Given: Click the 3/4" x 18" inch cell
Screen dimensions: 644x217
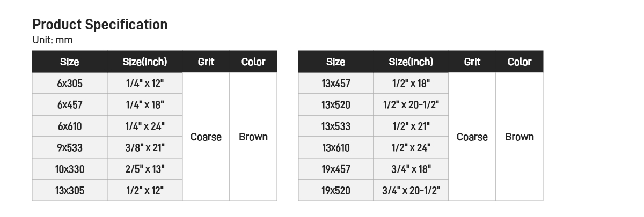Looking at the screenshot, I should pos(411,169).
